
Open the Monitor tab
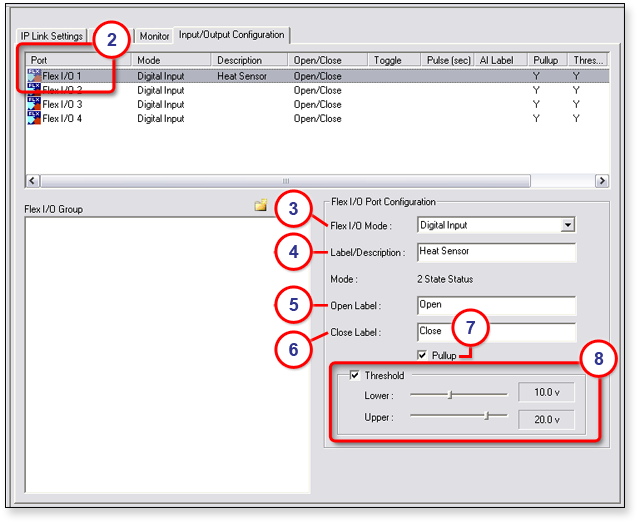154,36
